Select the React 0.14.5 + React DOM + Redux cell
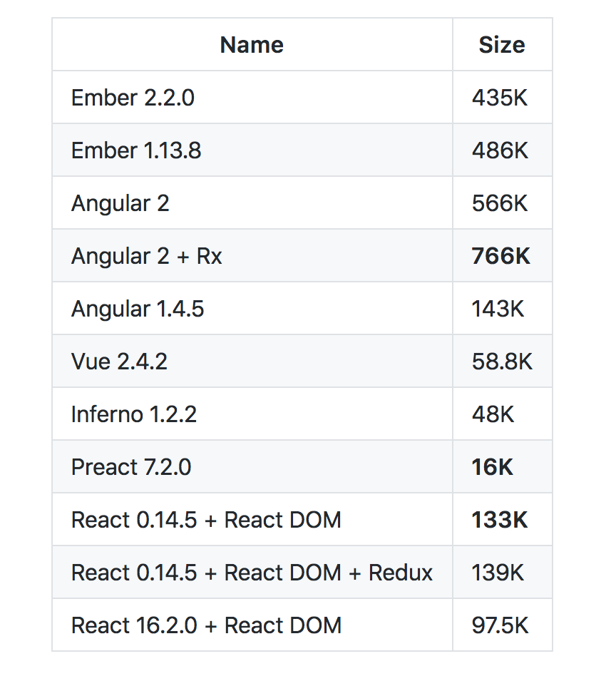The image size is (616, 676). (252, 573)
